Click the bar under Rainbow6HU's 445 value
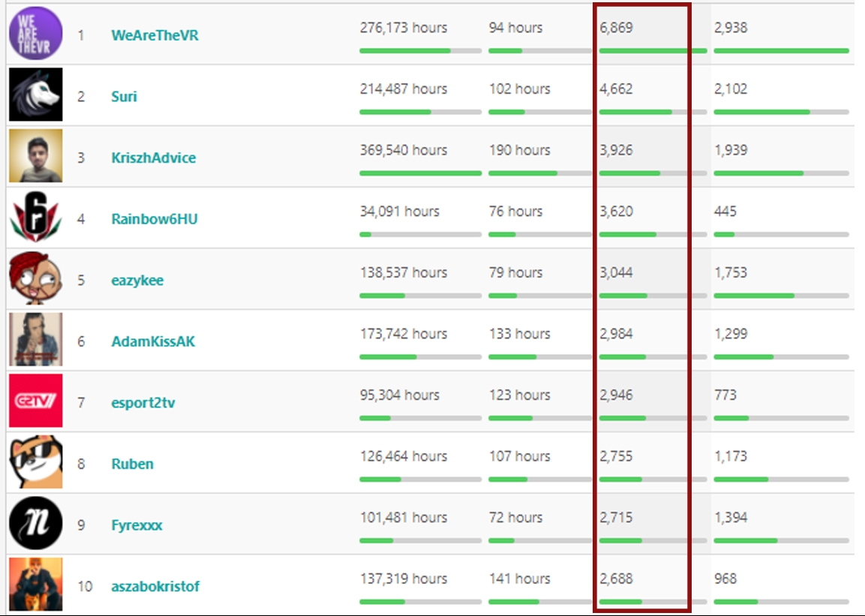865x616 pixels. pos(780,235)
